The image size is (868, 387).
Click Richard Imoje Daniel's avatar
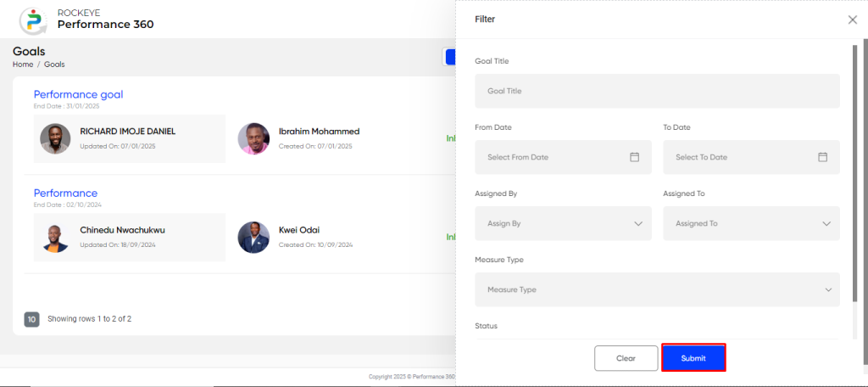pos(55,138)
